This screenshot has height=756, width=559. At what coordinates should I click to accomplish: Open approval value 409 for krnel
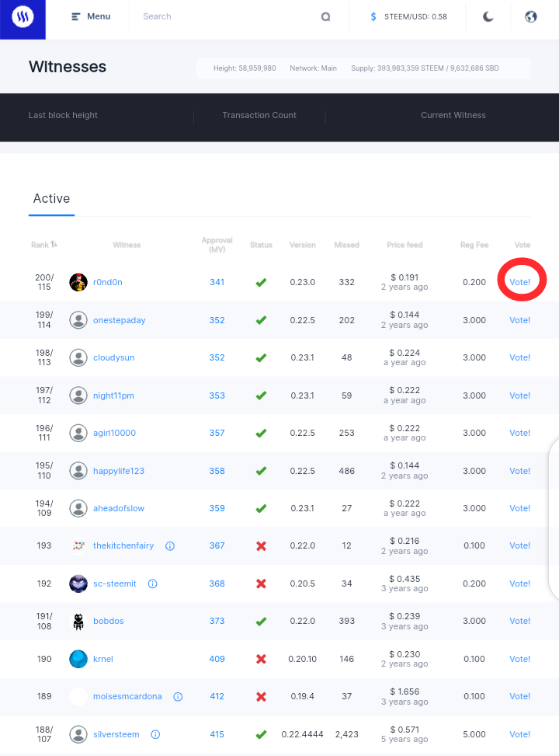click(217, 659)
